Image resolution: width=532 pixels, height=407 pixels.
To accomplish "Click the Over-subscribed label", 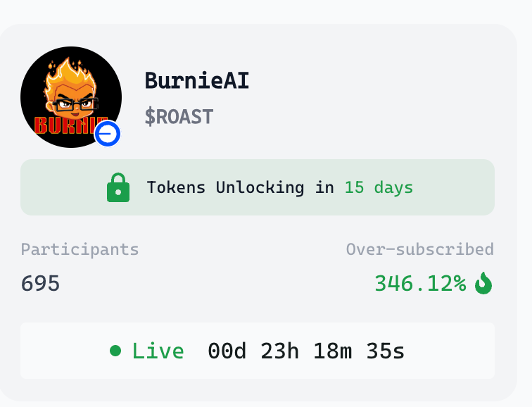I will [x=419, y=249].
